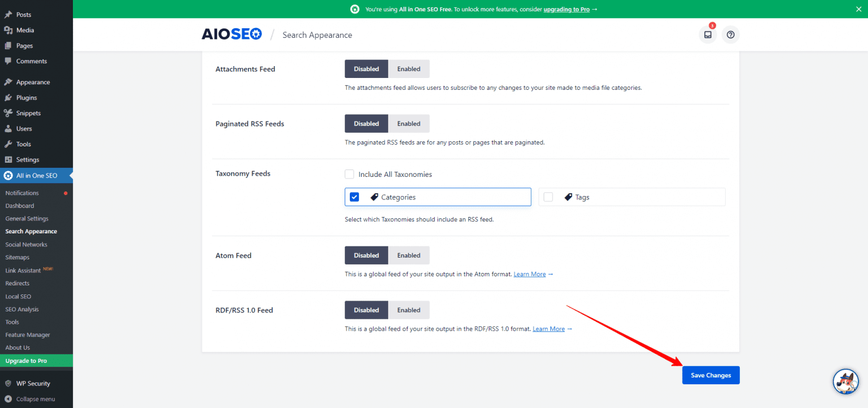The height and width of the screenshot is (408, 868).
Task: Click the Categories label icon
Action: point(374,197)
